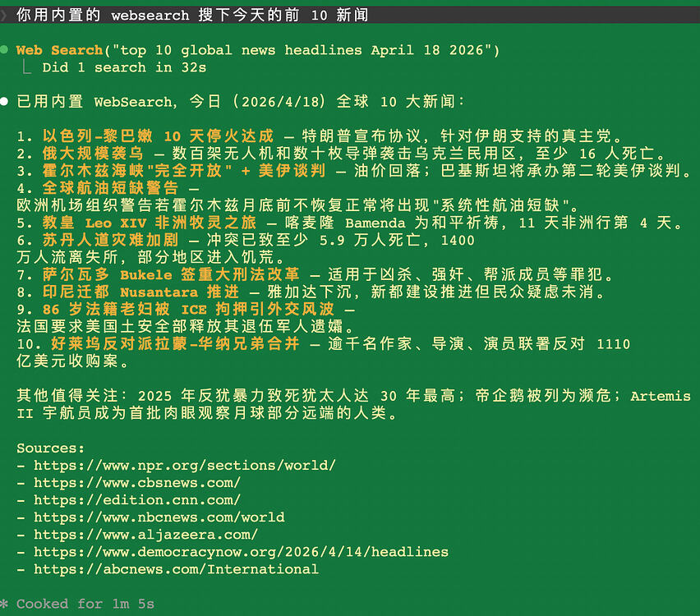Screen dimensions: 700x616
Task: Click headline 教皇 Leo XIV 非洲牧灵之旅
Action: tap(150, 223)
